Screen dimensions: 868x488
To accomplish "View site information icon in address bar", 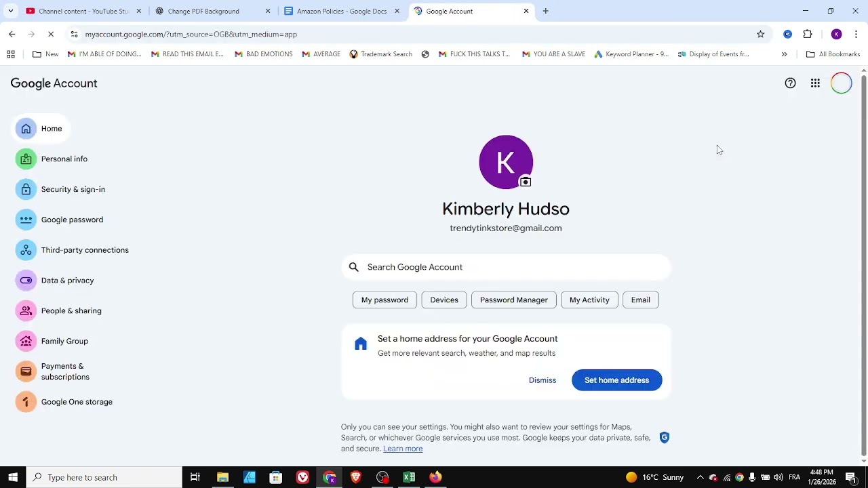I will tap(74, 34).
